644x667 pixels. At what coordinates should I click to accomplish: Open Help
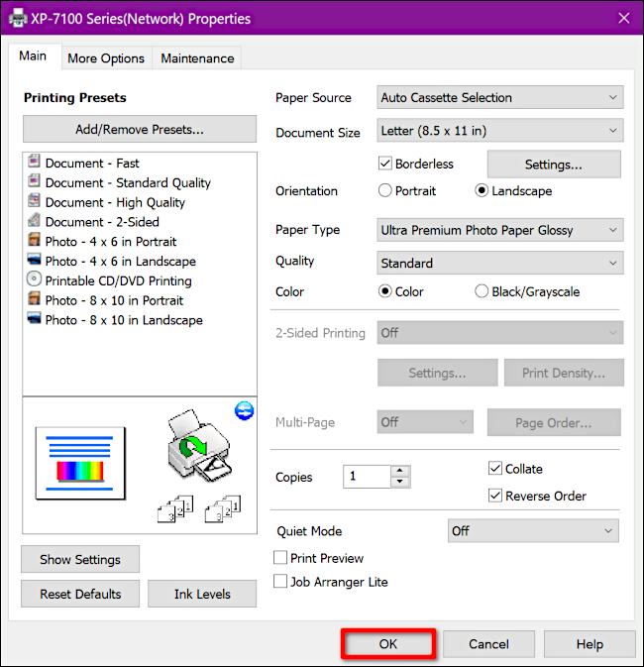click(590, 644)
